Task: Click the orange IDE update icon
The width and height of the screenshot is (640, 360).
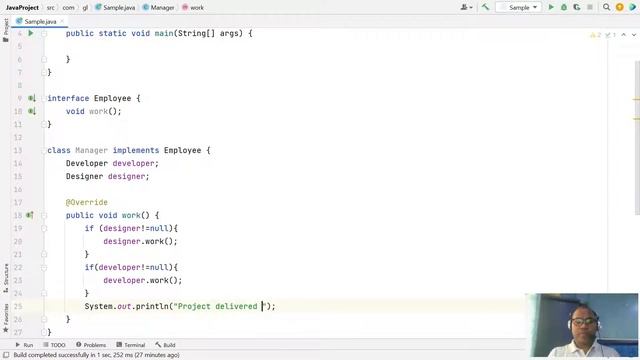Action: 620,7
